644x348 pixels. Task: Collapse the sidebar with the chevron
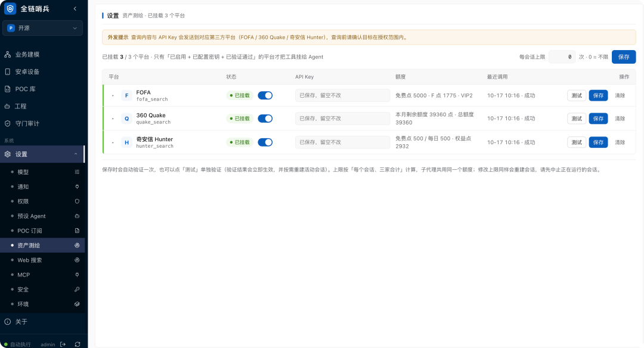click(75, 8)
